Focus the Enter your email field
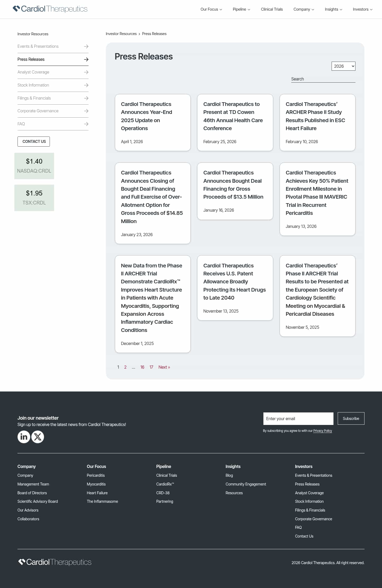The width and height of the screenshot is (382, 588). 298,419
